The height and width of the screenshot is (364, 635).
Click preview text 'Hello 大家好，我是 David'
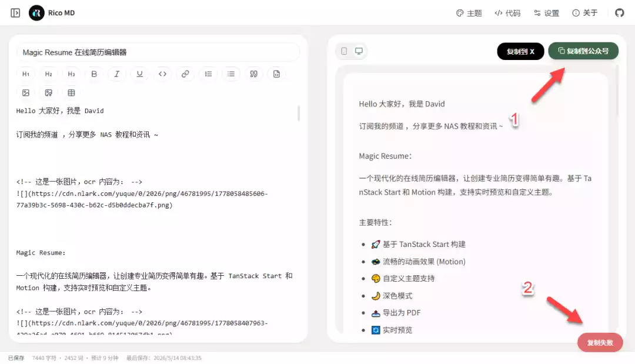(402, 104)
